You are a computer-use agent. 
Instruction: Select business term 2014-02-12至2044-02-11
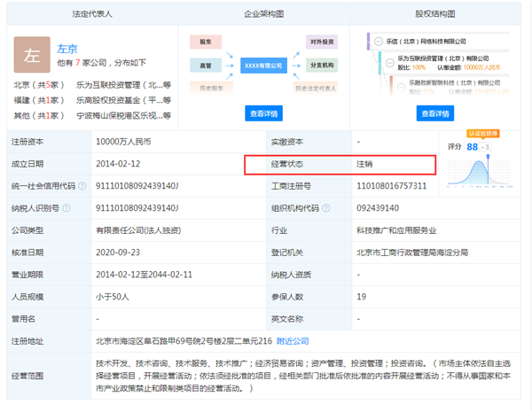(x=144, y=275)
